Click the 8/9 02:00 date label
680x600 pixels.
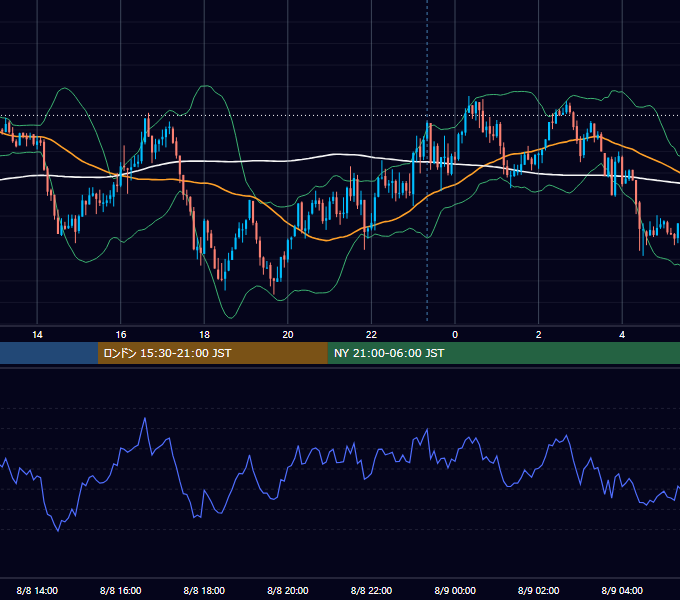coord(539,590)
